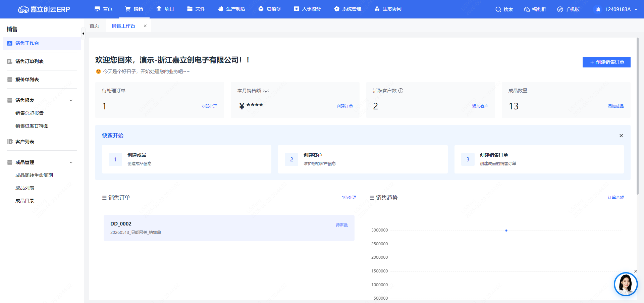Click the 立即处理 link

[x=209, y=106]
